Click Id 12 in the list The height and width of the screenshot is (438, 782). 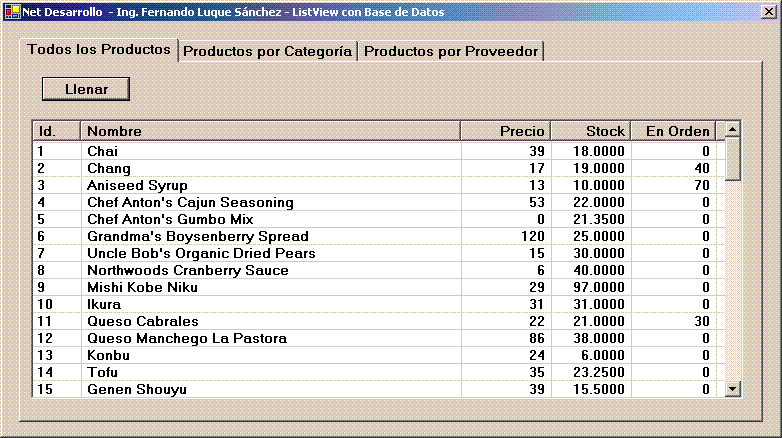[45, 338]
